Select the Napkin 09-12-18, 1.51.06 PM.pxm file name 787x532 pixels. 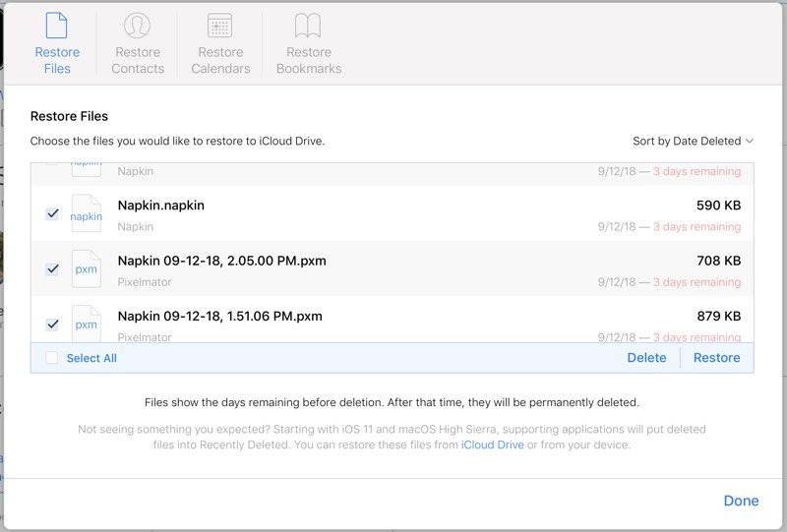[x=219, y=317]
